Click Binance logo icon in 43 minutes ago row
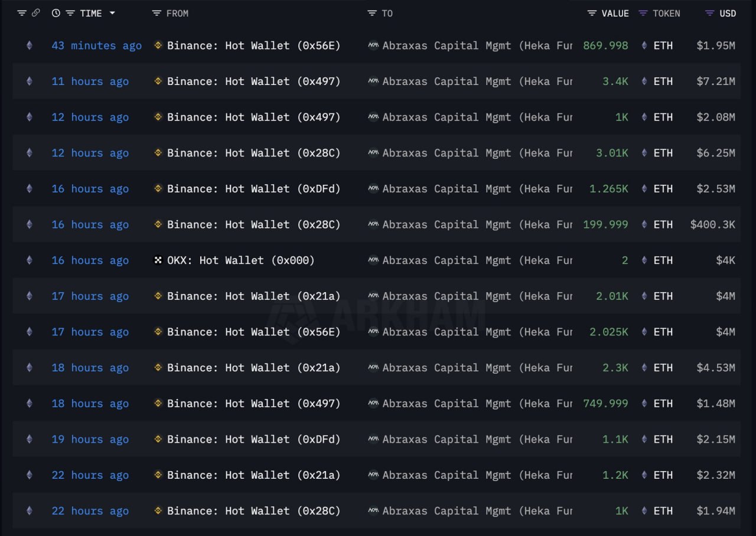This screenshot has height=536, width=756. tap(158, 45)
